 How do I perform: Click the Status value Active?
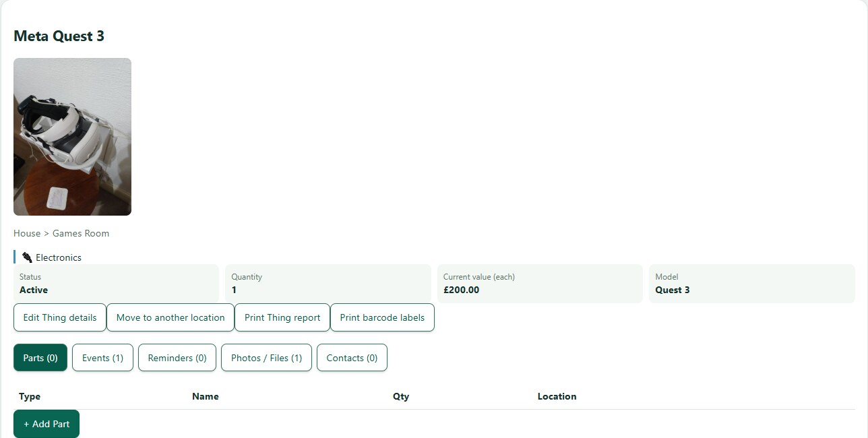coord(34,290)
